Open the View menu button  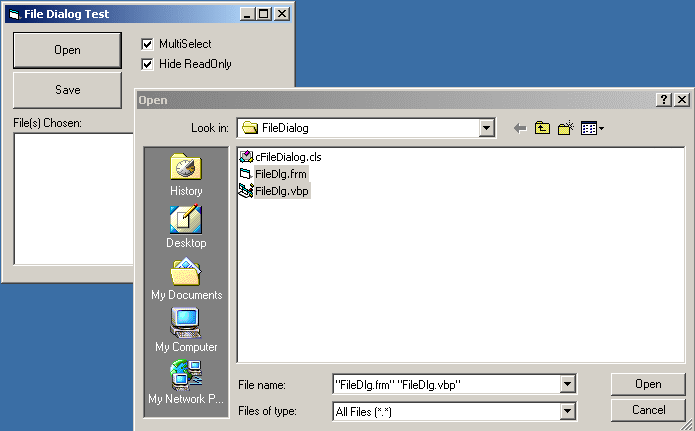(592, 128)
